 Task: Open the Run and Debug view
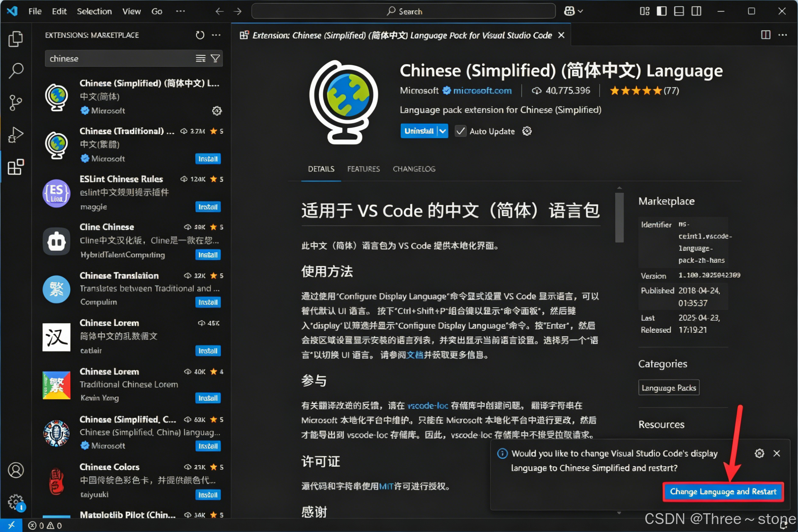[x=15, y=135]
